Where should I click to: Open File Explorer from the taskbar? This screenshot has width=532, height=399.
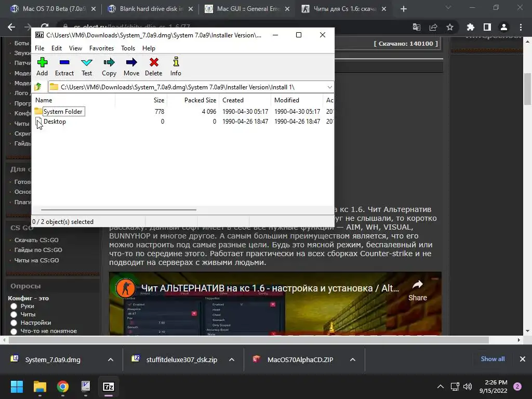(x=39, y=387)
